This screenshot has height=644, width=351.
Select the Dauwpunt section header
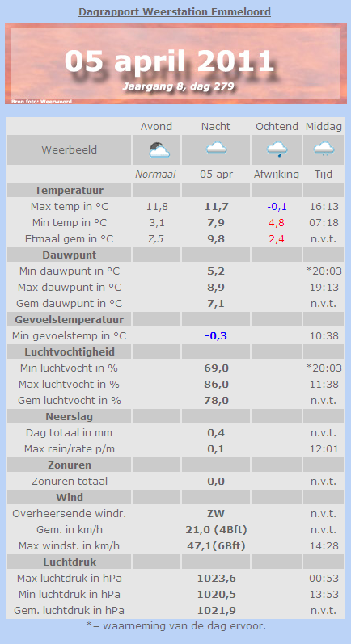[x=69, y=255]
